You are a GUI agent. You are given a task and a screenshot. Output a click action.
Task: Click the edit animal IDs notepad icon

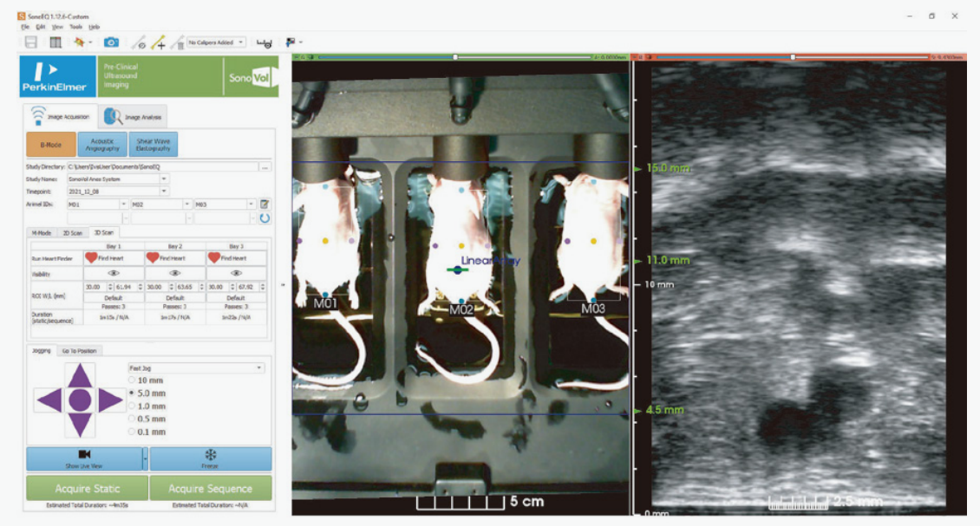click(x=265, y=205)
